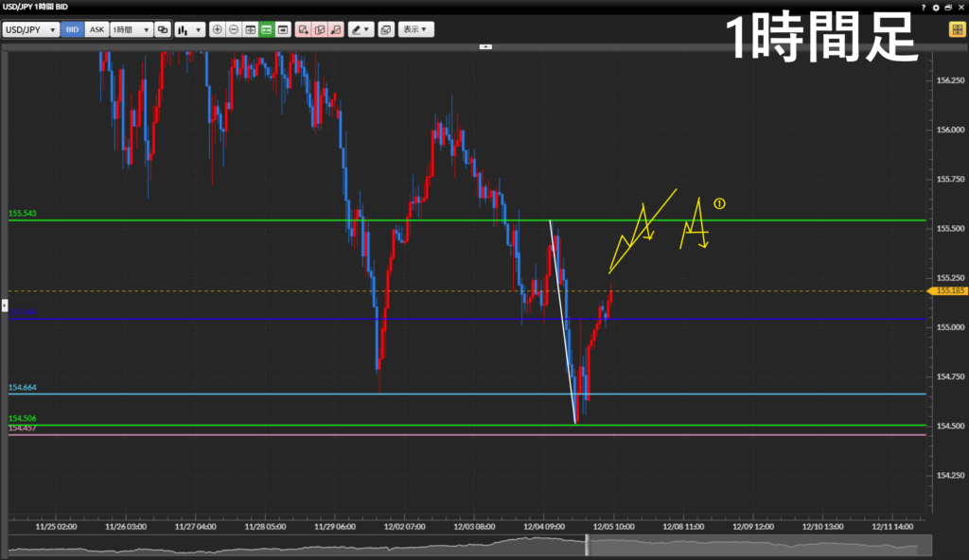Open the USD/JPY currency pair dropdown
The image size is (969, 560).
tap(30, 29)
